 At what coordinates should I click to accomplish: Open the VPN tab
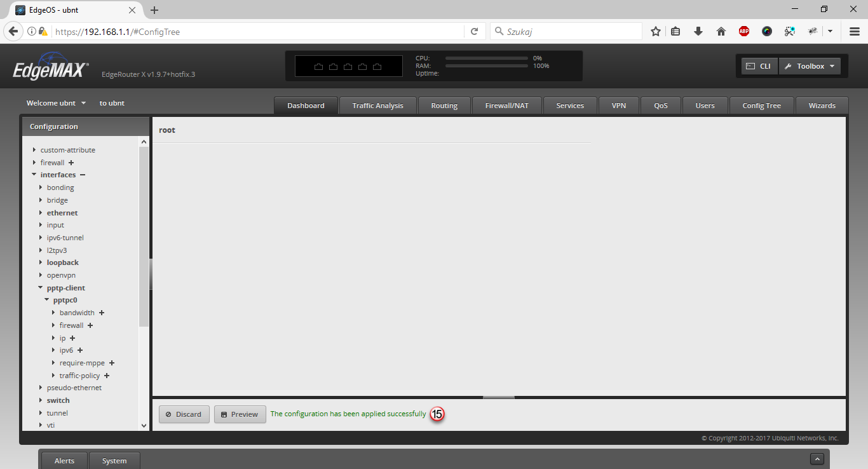[619, 105]
